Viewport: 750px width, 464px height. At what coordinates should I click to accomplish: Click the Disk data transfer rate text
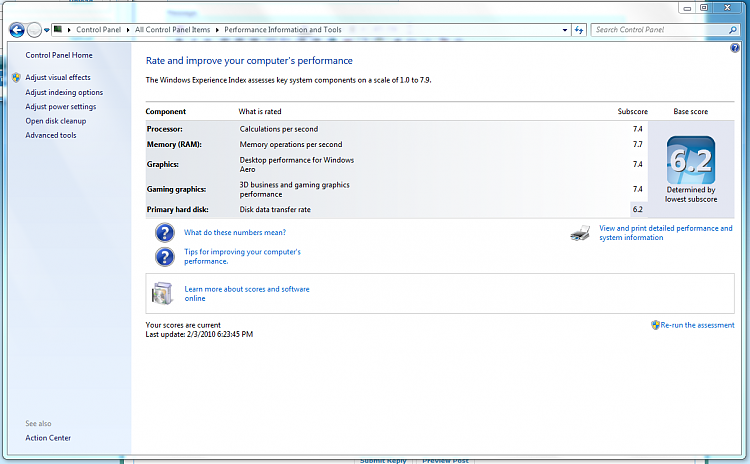[x=275, y=210]
